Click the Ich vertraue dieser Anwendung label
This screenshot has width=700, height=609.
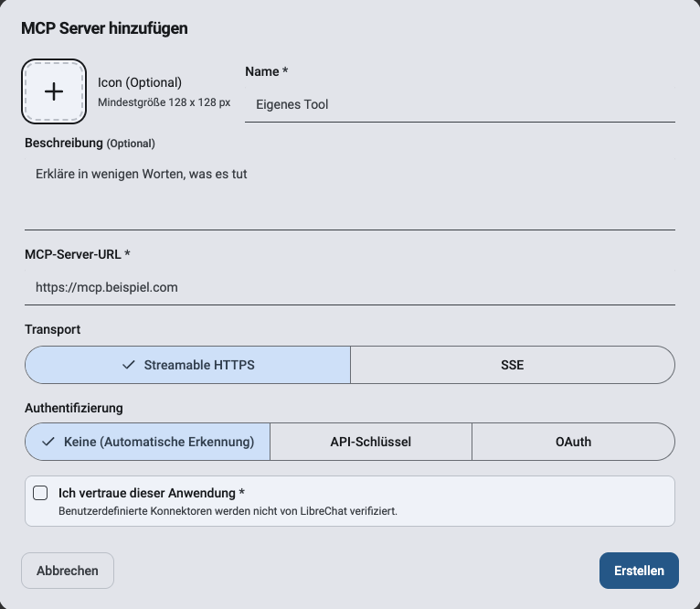point(152,493)
